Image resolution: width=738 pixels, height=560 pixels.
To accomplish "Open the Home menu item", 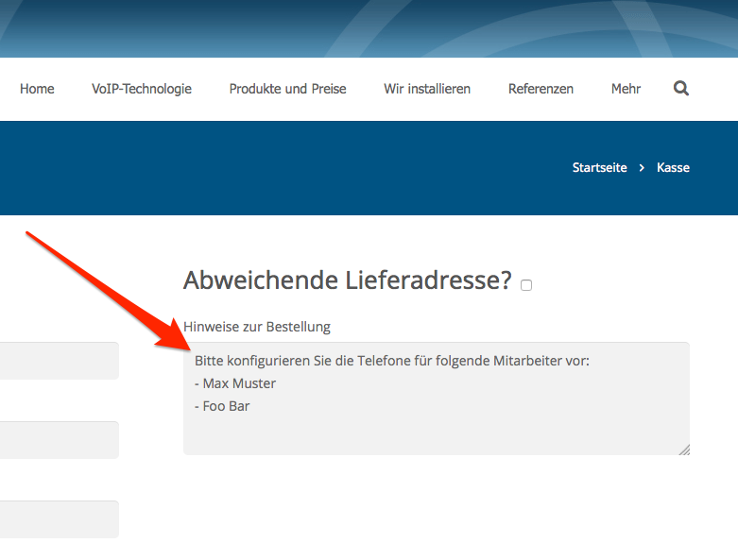I will click(x=37, y=89).
